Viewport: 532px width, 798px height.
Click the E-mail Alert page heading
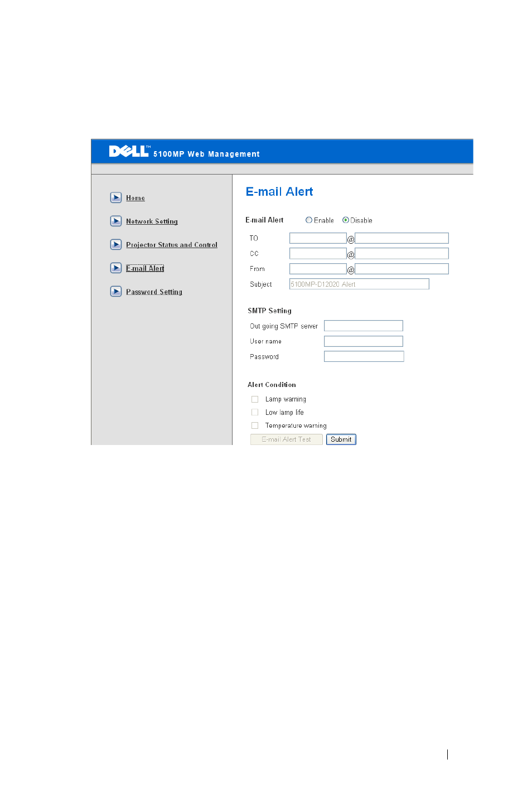tap(279, 192)
